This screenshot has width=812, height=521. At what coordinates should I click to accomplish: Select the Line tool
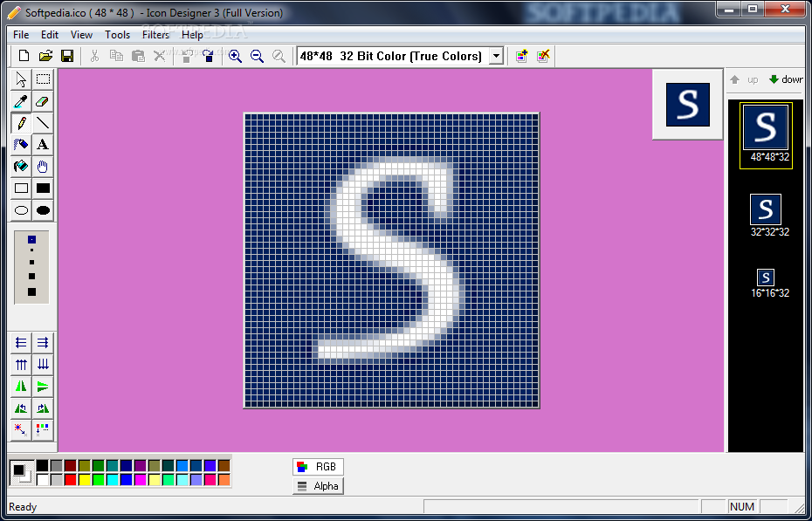coord(43,123)
